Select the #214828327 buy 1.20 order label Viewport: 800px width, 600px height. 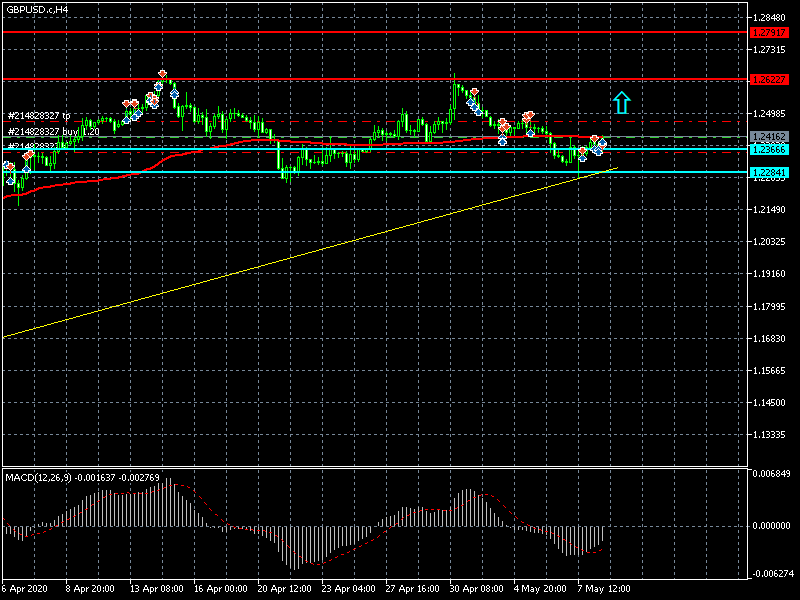click(x=53, y=131)
